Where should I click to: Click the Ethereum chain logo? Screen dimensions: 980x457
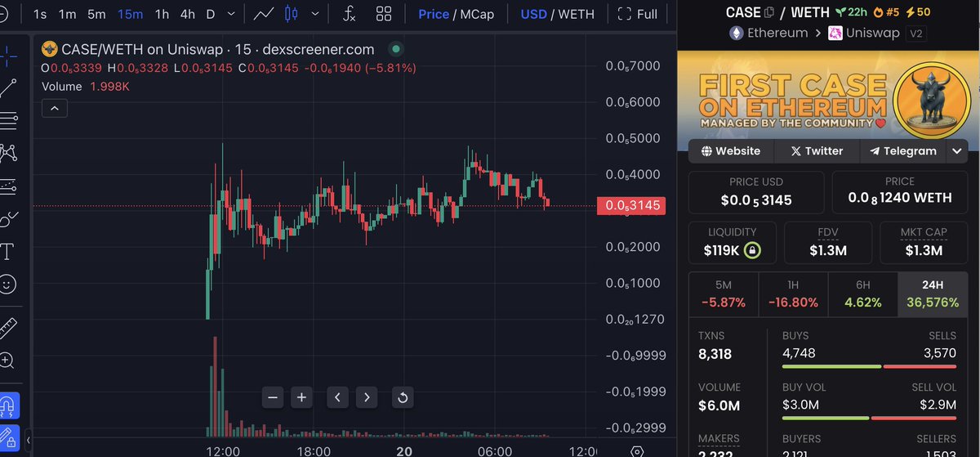click(x=737, y=34)
